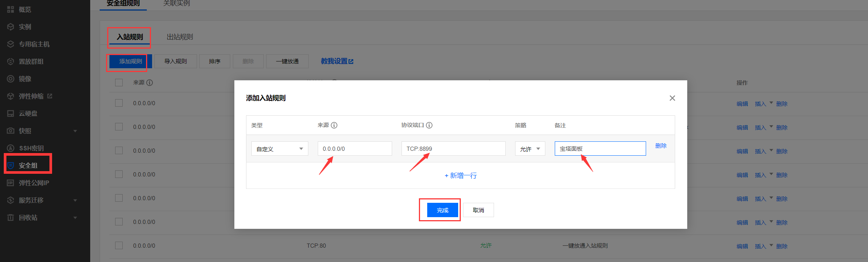The width and height of the screenshot is (868, 262).
Task: Open the 插入 dropdown in the TCP:80 row
Action: pyautogui.click(x=764, y=246)
